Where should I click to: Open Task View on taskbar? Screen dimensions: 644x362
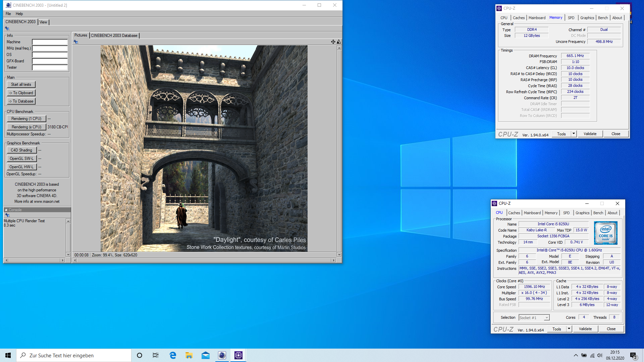[x=156, y=355]
